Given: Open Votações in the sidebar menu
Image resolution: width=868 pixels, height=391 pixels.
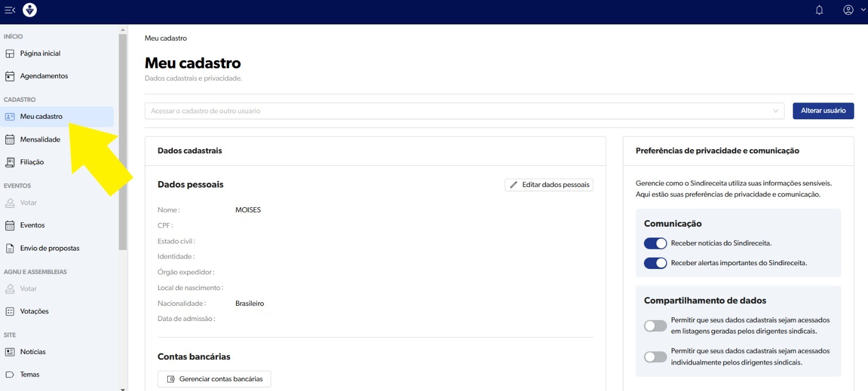Looking at the screenshot, I should [34, 311].
